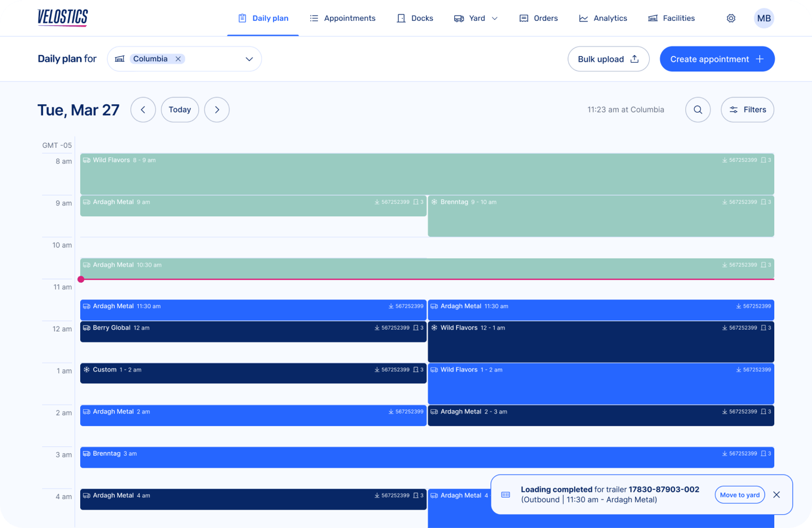
Task: Click the Create appointment button
Action: tap(717, 59)
